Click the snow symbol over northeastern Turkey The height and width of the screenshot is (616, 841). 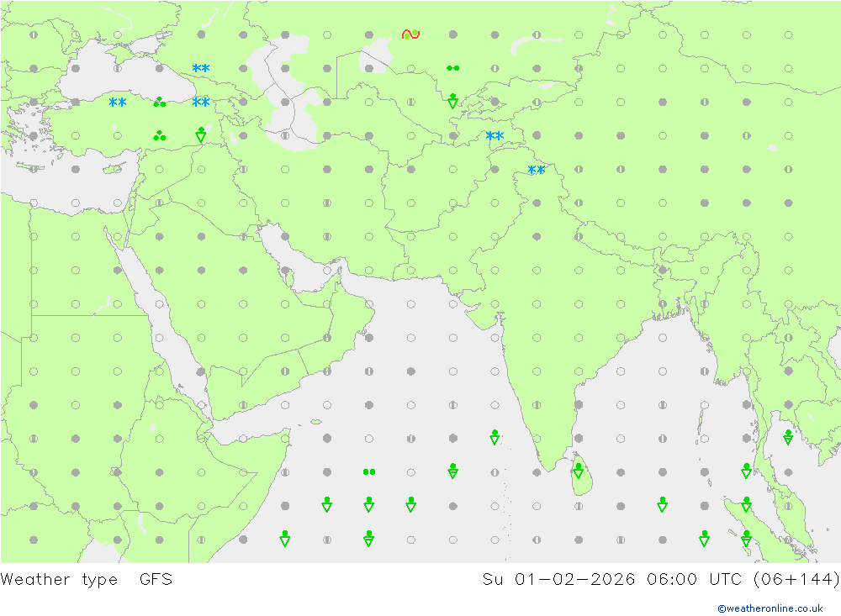tap(201, 102)
